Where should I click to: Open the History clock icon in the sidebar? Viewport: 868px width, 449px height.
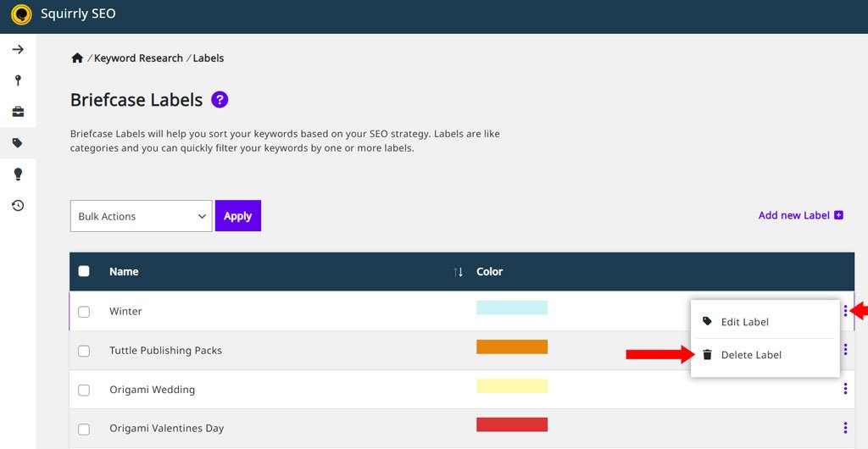pos(19,206)
